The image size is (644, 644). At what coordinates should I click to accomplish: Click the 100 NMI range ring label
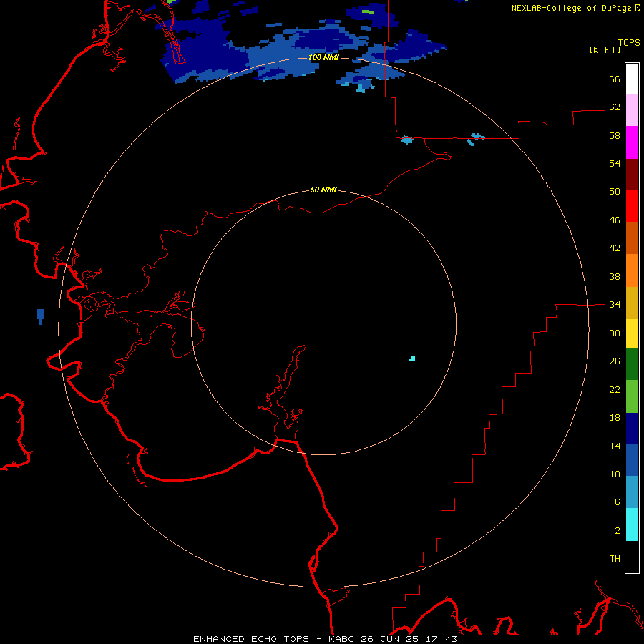(x=323, y=57)
